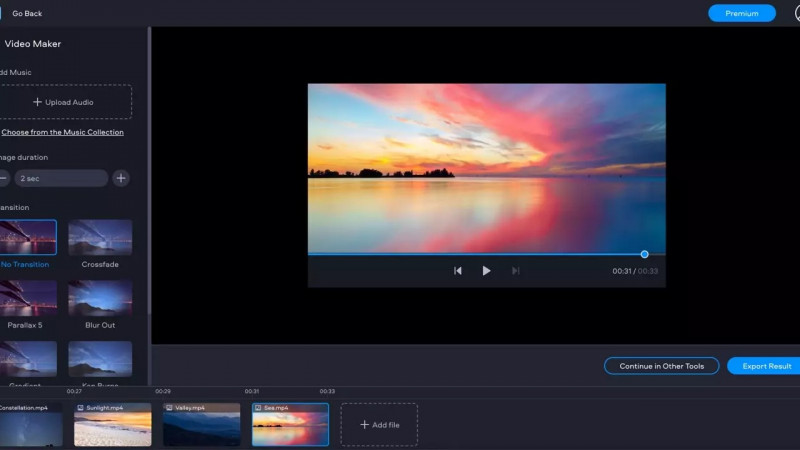Select the Sunlight.mp4 clip
This screenshot has height=450, width=800.
pos(113,424)
